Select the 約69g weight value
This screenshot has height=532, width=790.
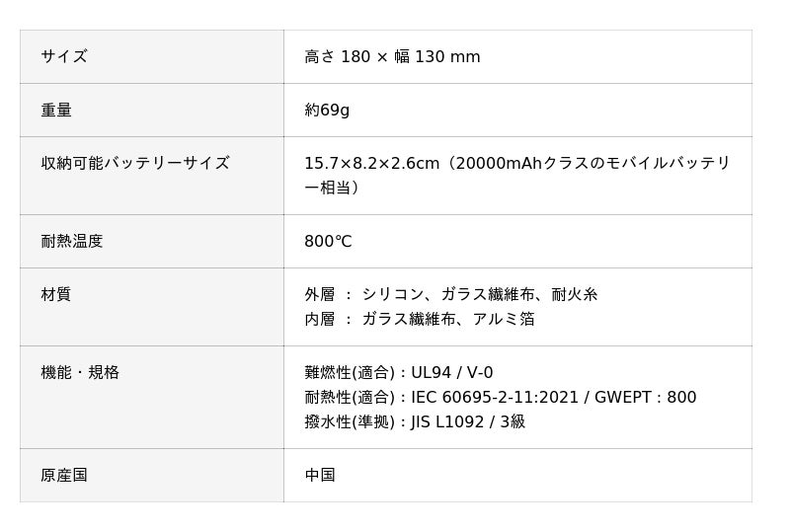(x=327, y=111)
